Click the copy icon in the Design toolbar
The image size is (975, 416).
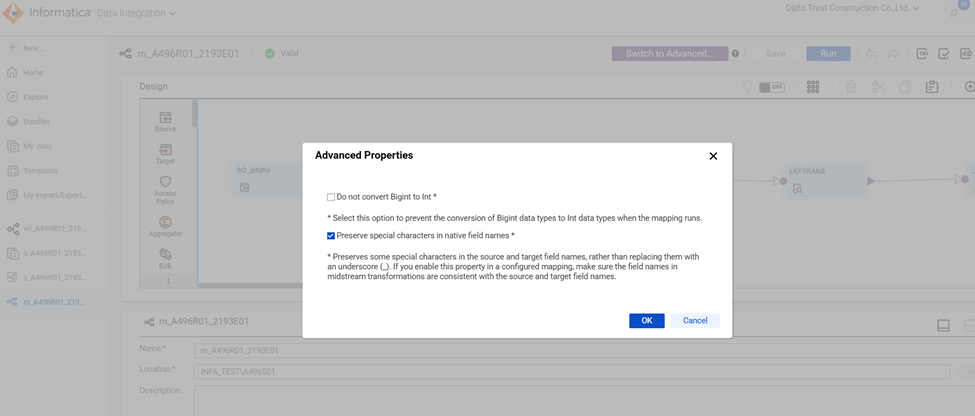[905, 87]
